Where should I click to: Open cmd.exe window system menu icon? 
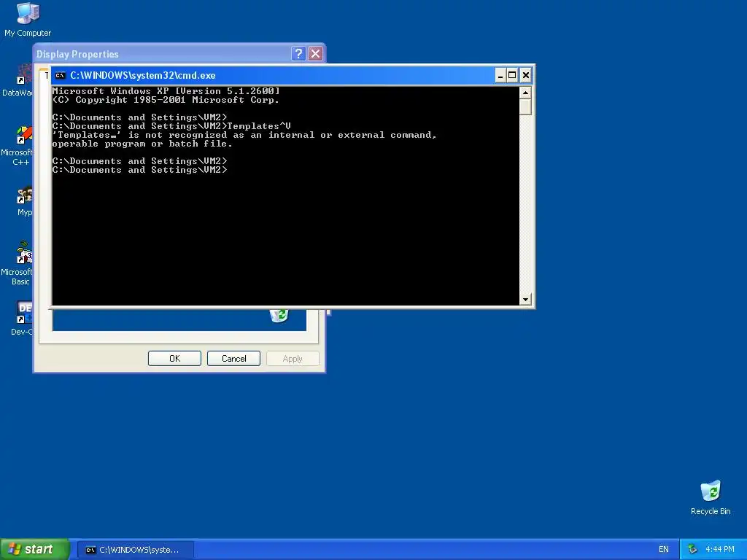tap(60, 75)
